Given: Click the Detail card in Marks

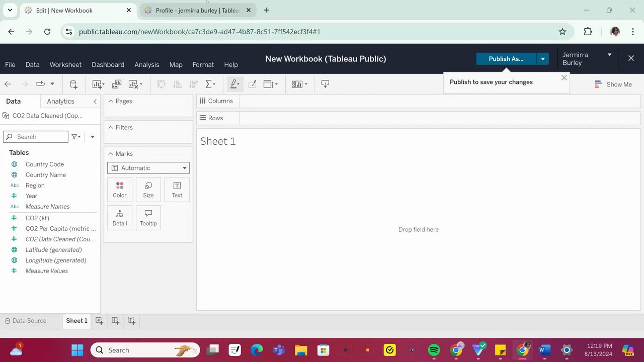Looking at the screenshot, I should 120,218.
